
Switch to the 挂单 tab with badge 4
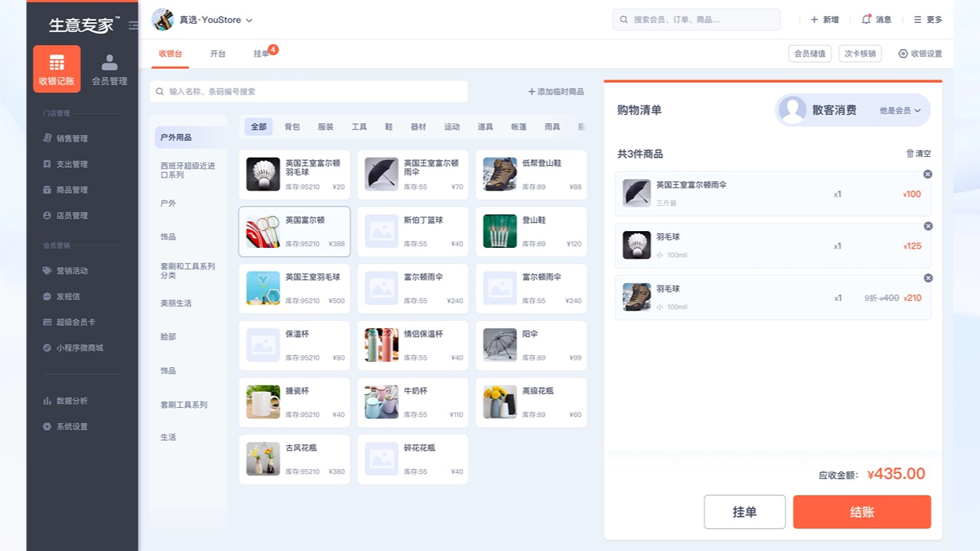pyautogui.click(x=261, y=54)
